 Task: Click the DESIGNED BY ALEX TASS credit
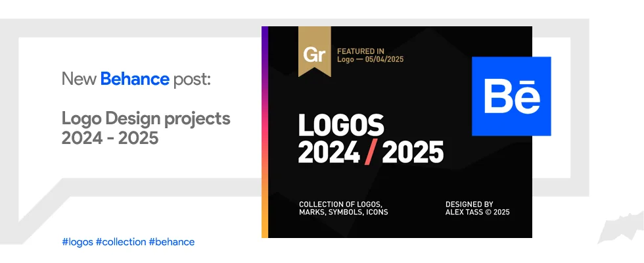[477, 208]
